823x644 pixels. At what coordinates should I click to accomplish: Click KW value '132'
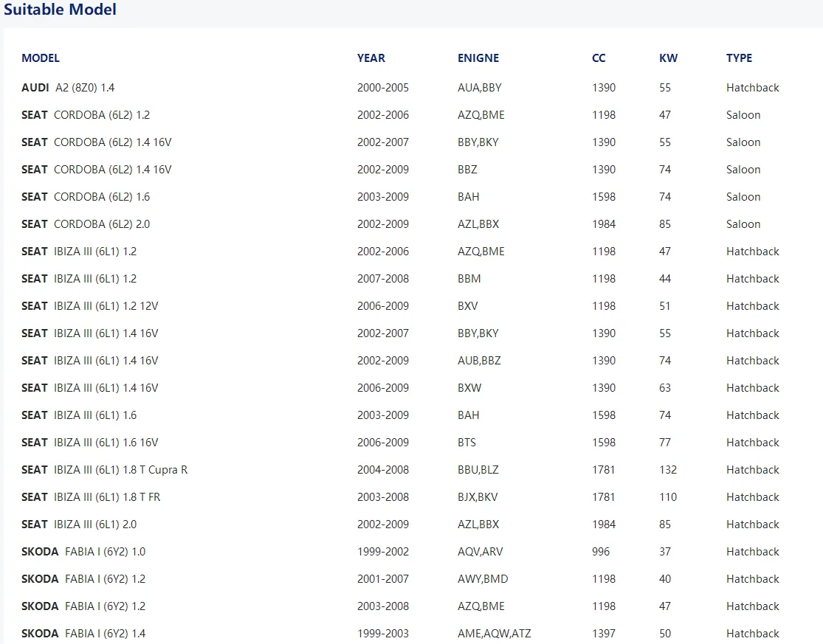[668, 469]
